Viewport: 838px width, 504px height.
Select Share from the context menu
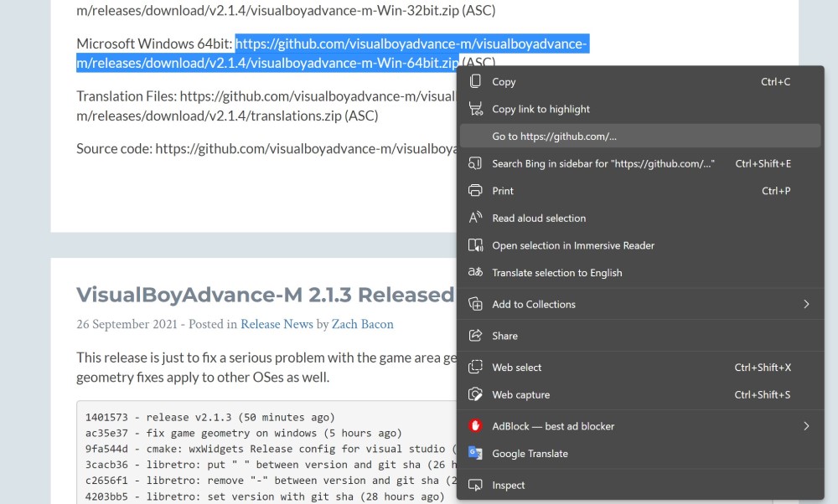[504, 336]
